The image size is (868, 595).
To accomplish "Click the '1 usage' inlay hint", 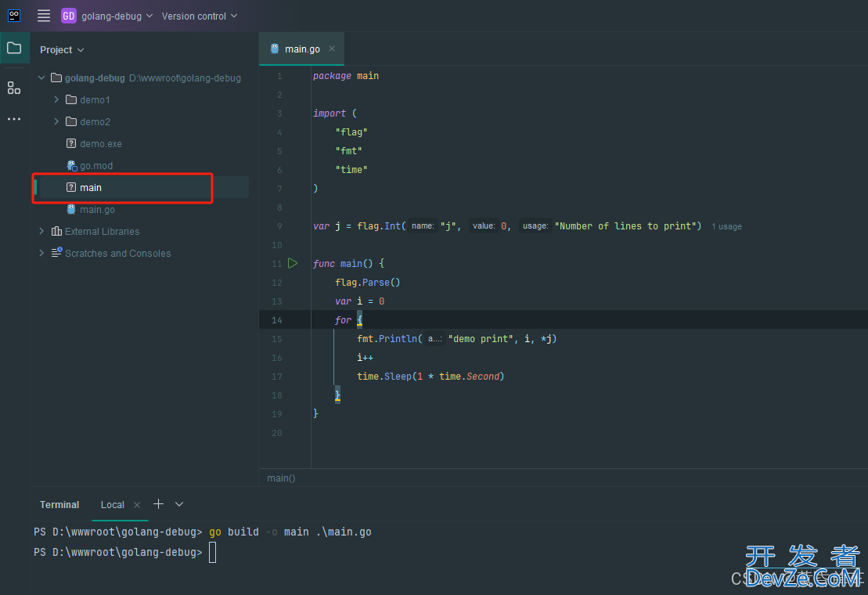I will pyautogui.click(x=726, y=226).
